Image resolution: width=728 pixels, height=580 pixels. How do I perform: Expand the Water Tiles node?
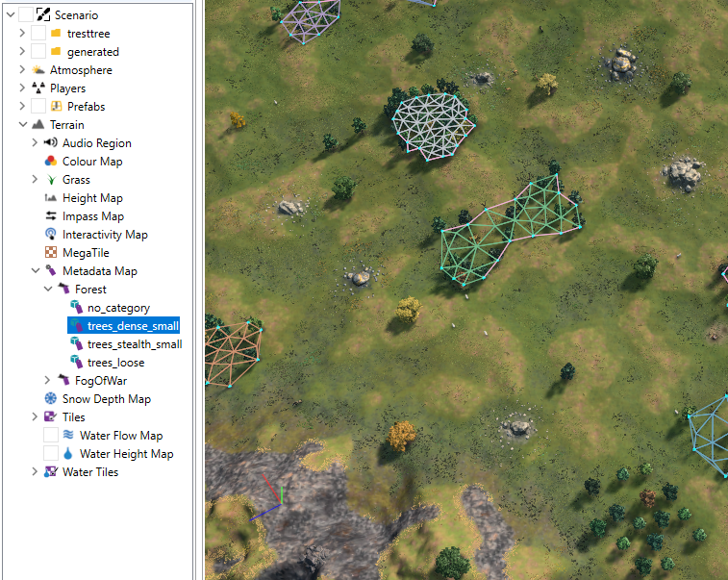click(x=35, y=472)
